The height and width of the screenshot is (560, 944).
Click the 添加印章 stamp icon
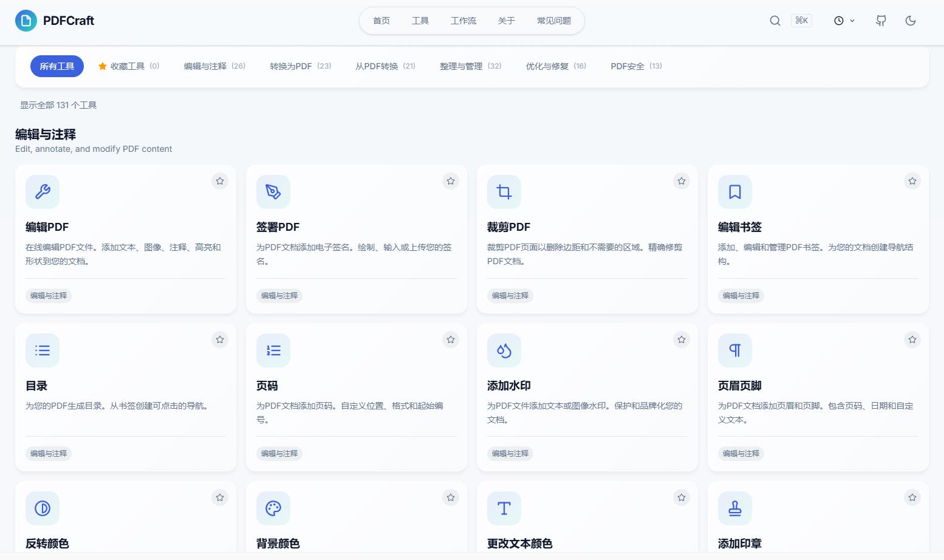click(735, 508)
